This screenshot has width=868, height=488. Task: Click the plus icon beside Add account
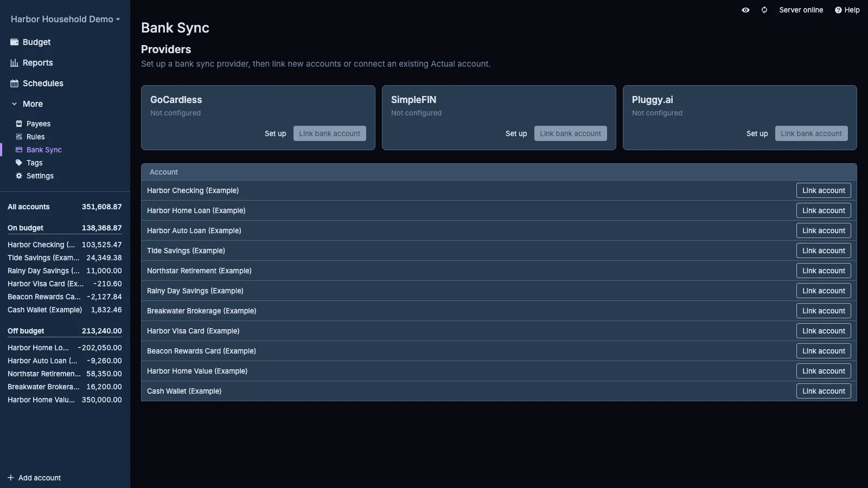coord(11,478)
